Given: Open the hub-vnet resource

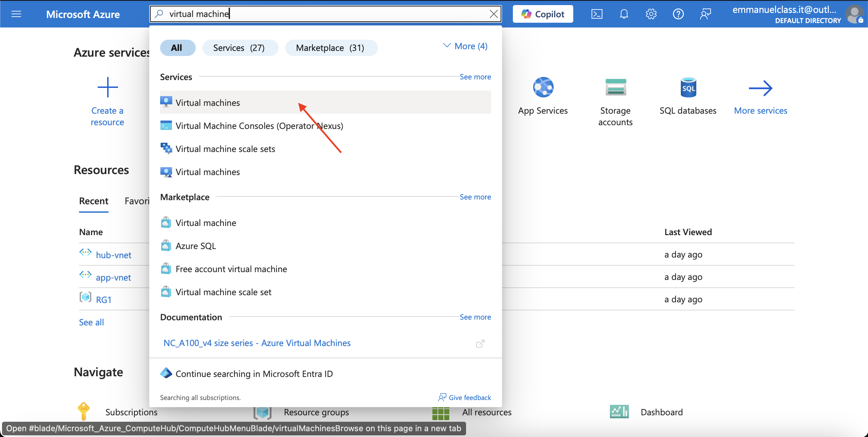Looking at the screenshot, I should point(113,255).
